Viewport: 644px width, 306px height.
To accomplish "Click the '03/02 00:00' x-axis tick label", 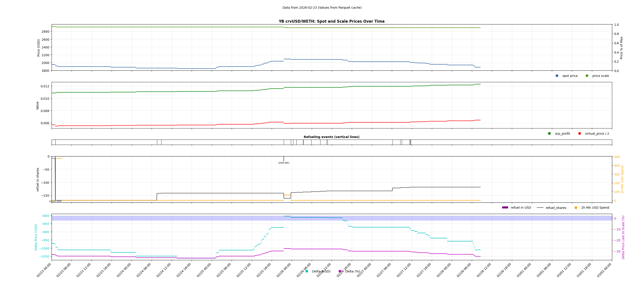I will click(x=604, y=270).
